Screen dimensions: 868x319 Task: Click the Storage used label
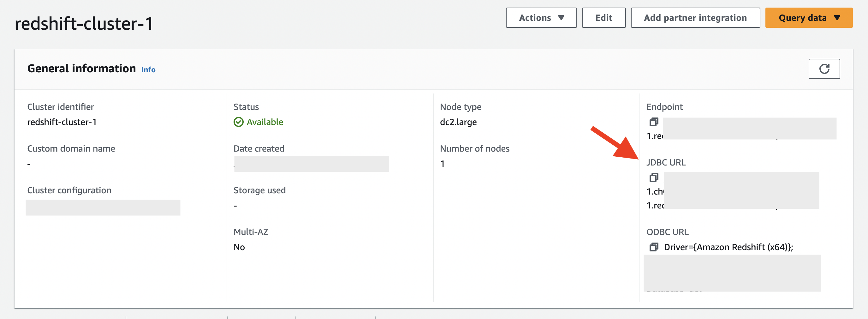click(x=259, y=190)
